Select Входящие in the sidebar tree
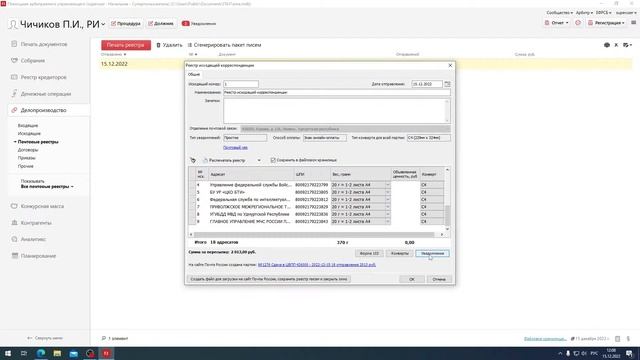This screenshot has width=640, height=360. coord(28,126)
